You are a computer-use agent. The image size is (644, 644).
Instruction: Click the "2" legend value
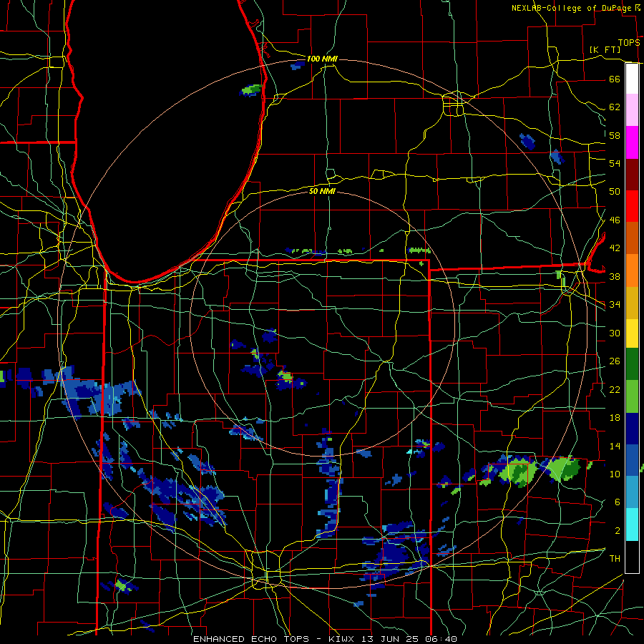[618, 531]
